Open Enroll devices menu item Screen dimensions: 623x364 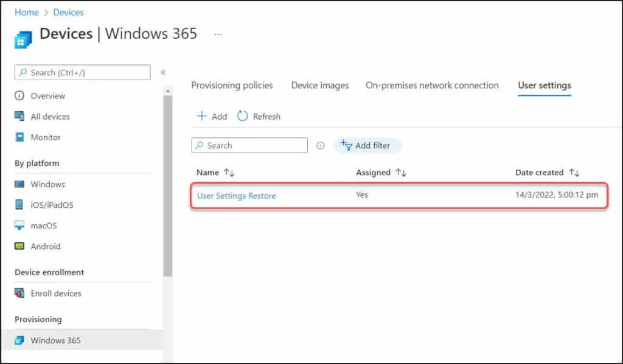[x=56, y=294]
